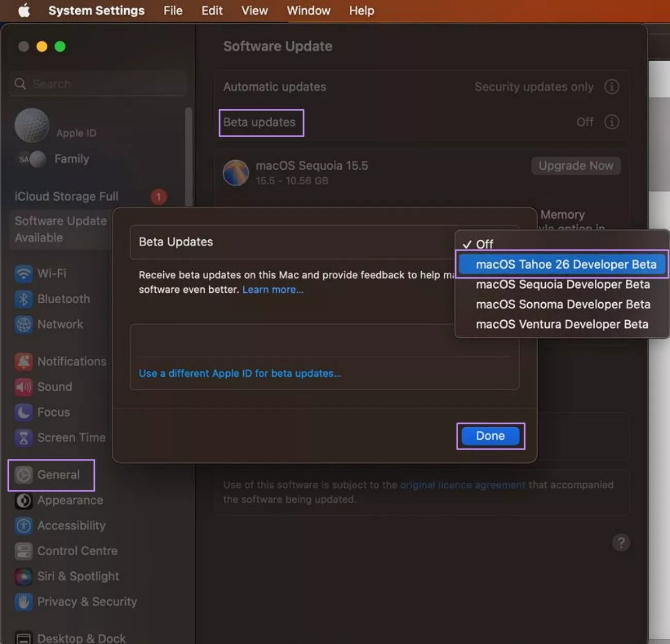The image size is (670, 644).
Task: Click the Security updates only value
Action: coord(534,87)
